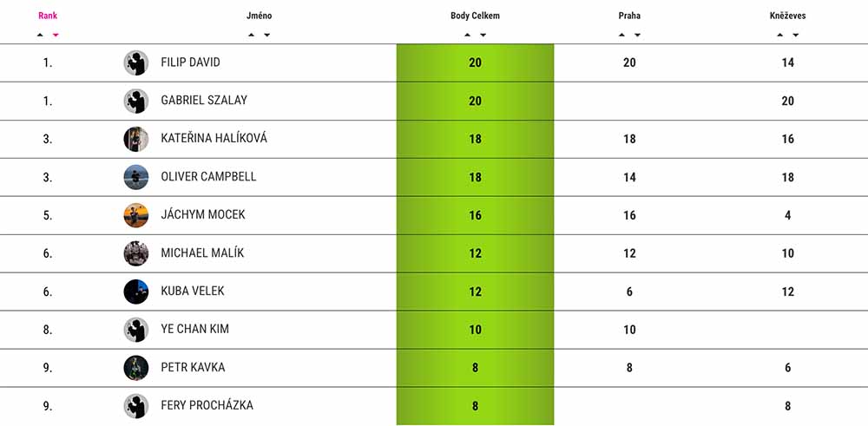Select Michael Malík's green total cell
This screenshot has width=868, height=426.
(475, 253)
